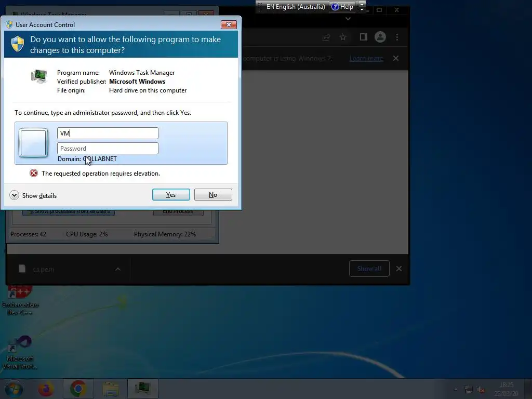
Task: Click EN English (Australia) language indicator
Action: (x=296, y=7)
